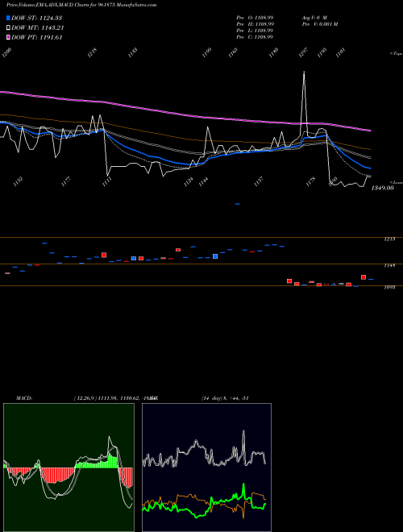This screenshot has width=403, height=532.
Task: Click the 'Pre C: 1108.99' close value
Action: tap(255, 37)
